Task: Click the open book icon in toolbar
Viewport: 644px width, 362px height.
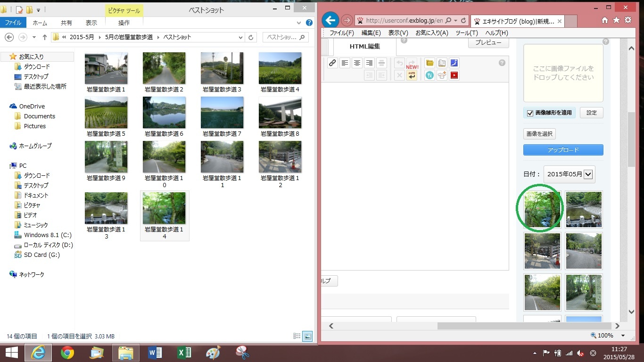Action: point(442,63)
